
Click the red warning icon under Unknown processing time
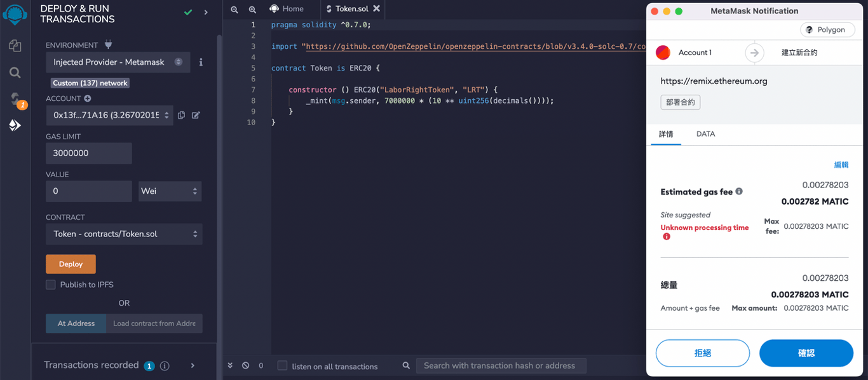click(667, 236)
